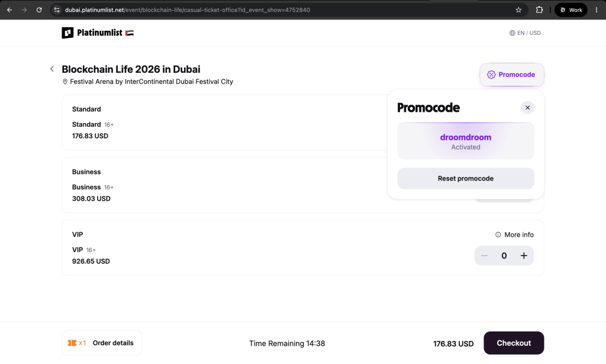This screenshot has width=606, height=364.
Task: Click the Promocode popup heading
Action: (428, 108)
